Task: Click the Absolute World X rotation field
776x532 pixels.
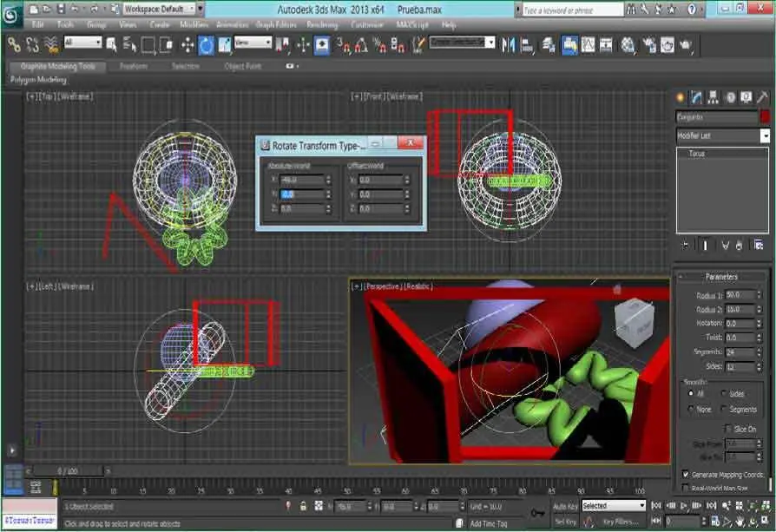Action: pyautogui.click(x=301, y=181)
